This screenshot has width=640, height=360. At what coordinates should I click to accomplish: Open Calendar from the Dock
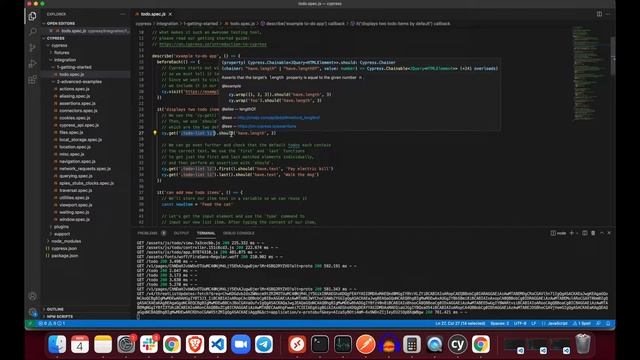coord(80,344)
